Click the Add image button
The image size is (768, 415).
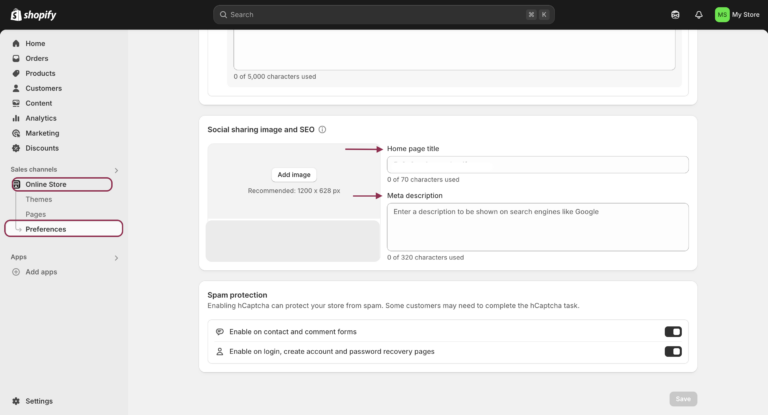pyautogui.click(x=294, y=174)
